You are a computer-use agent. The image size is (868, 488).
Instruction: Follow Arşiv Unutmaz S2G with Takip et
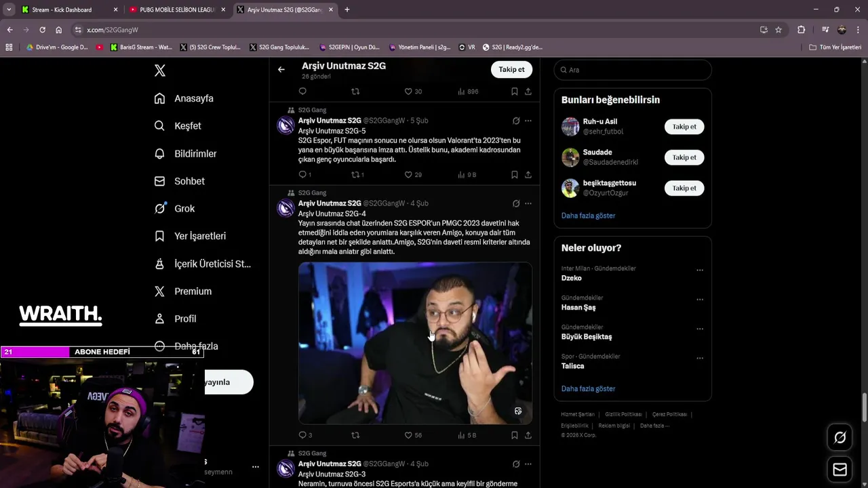click(x=511, y=69)
